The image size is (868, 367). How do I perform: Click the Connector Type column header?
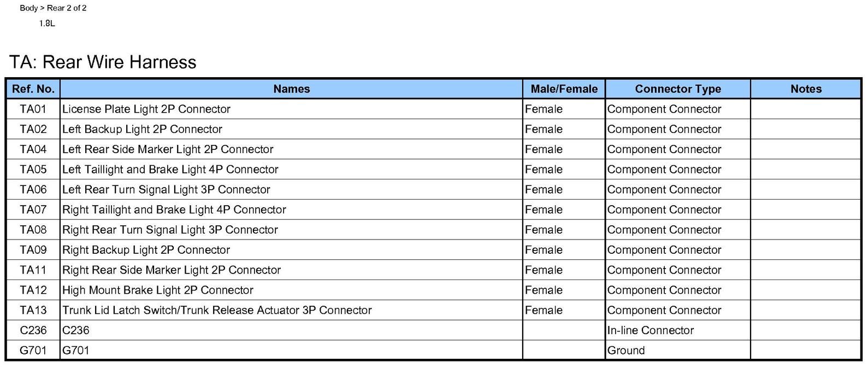click(x=678, y=89)
